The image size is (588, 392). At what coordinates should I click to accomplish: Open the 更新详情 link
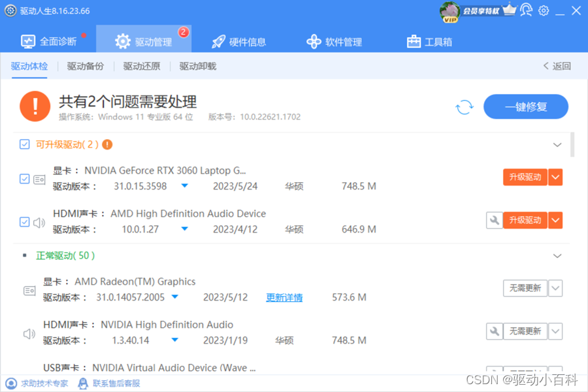(x=284, y=297)
